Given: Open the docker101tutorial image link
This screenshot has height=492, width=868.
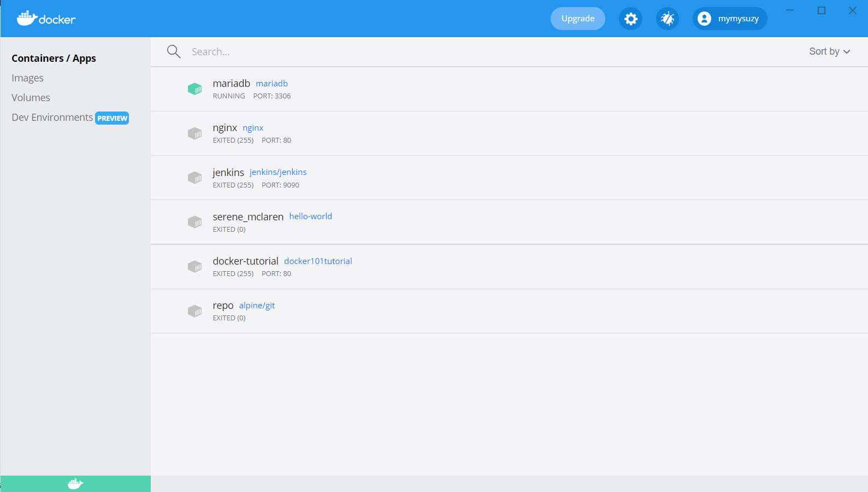Looking at the screenshot, I should point(318,261).
